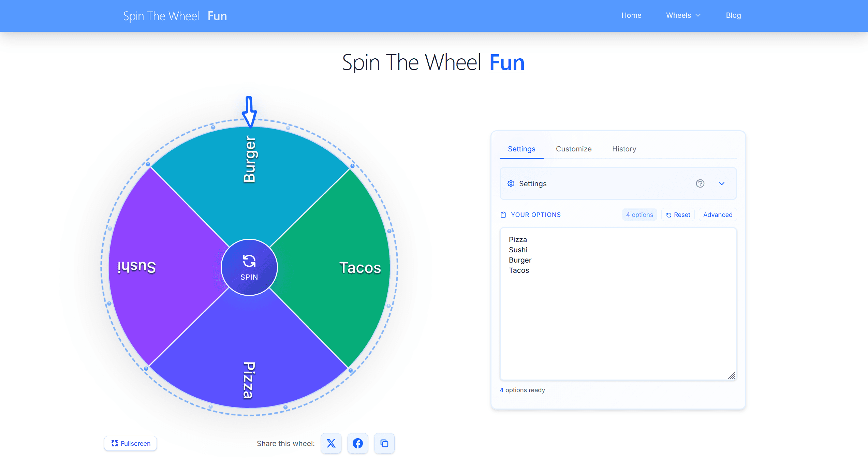
Task: Click the Home link
Action: [x=631, y=15]
